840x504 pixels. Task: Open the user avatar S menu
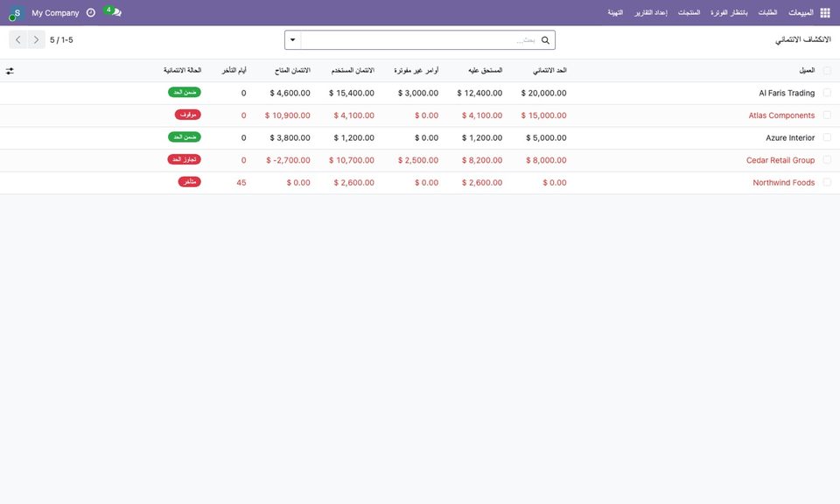(x=16, y=13)
